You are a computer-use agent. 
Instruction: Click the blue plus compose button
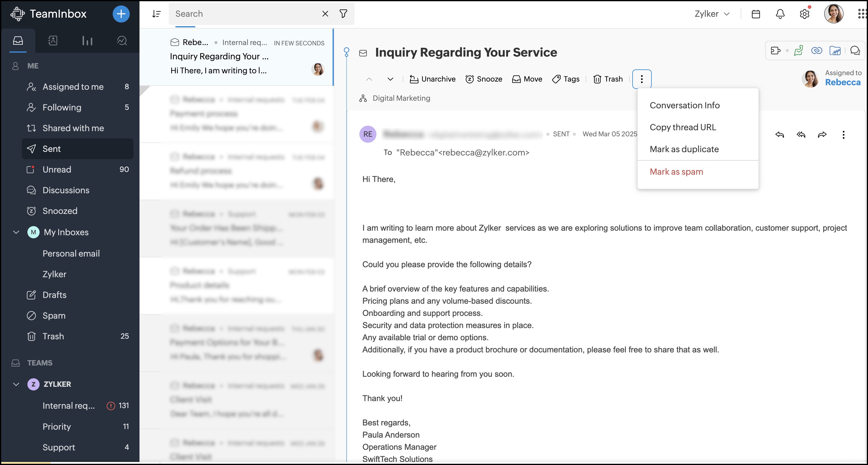pyautogui.click(x=121, y=14)
